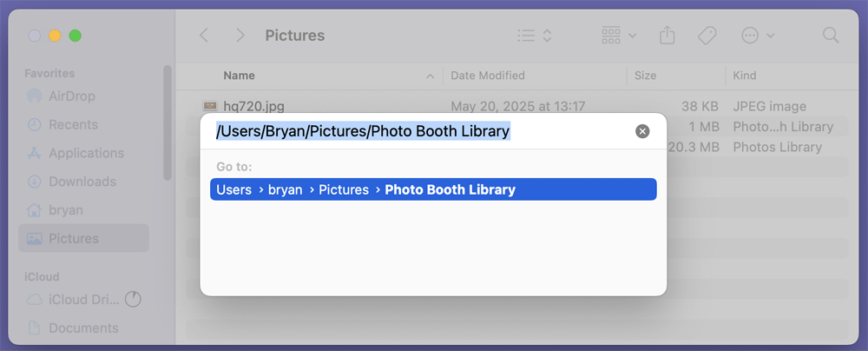
Task: Open Downloads in the sidebar
Action: coord(71,182)
